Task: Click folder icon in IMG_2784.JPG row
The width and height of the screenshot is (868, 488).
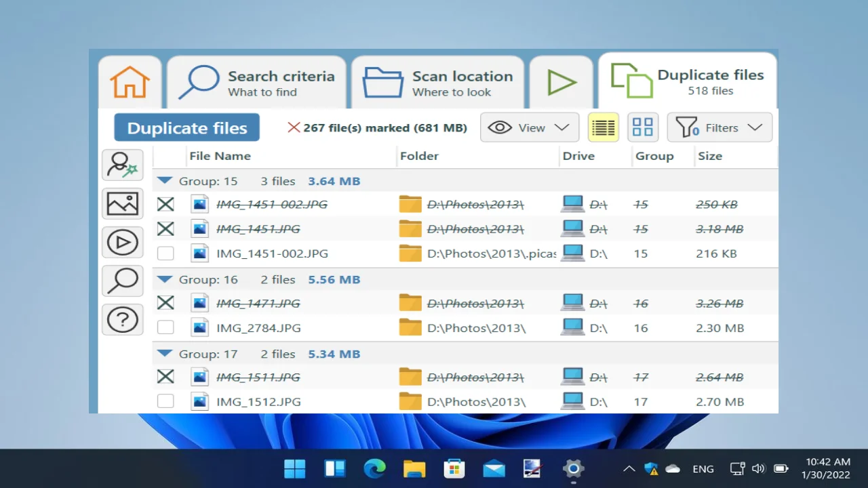Action: point(410,327)
